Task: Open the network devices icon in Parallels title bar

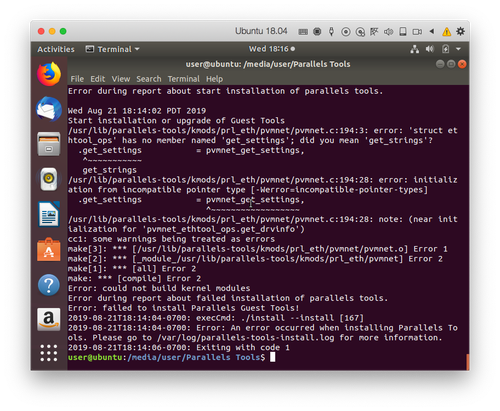Action: 374,32
